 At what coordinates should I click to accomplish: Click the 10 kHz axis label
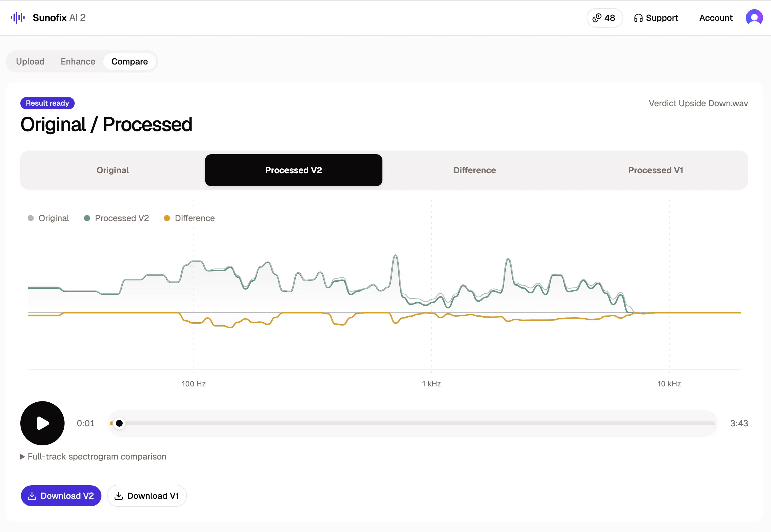pos(669,384)
